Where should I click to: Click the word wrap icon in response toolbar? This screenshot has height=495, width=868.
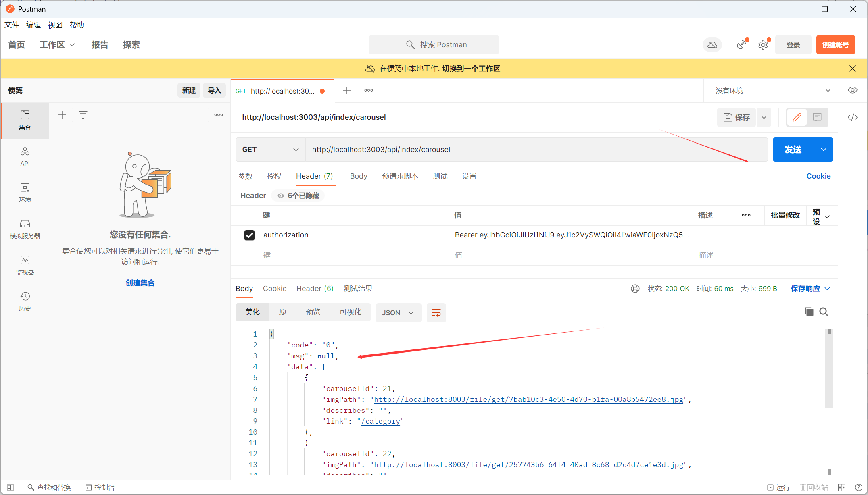(436, 313)
